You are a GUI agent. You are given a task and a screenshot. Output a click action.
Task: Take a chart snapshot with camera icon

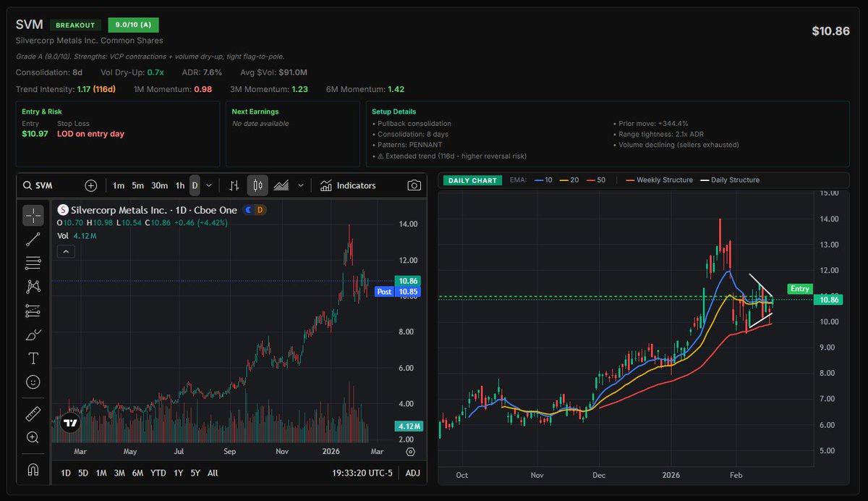click(x=414, y=185)
